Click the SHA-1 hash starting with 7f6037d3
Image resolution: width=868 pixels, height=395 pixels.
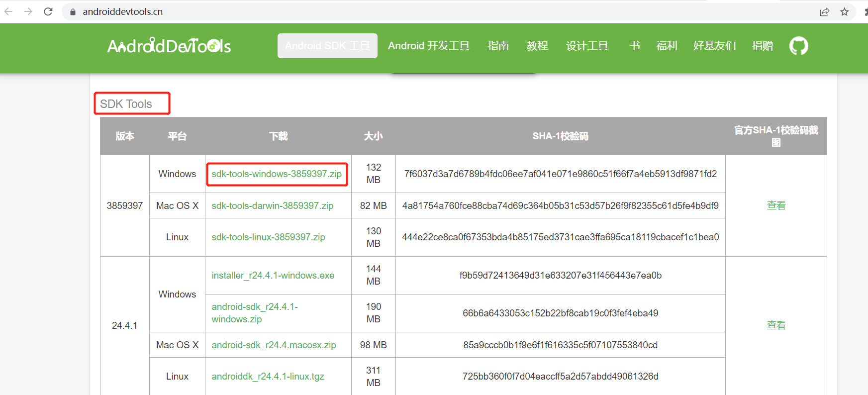tap(561, 174)
